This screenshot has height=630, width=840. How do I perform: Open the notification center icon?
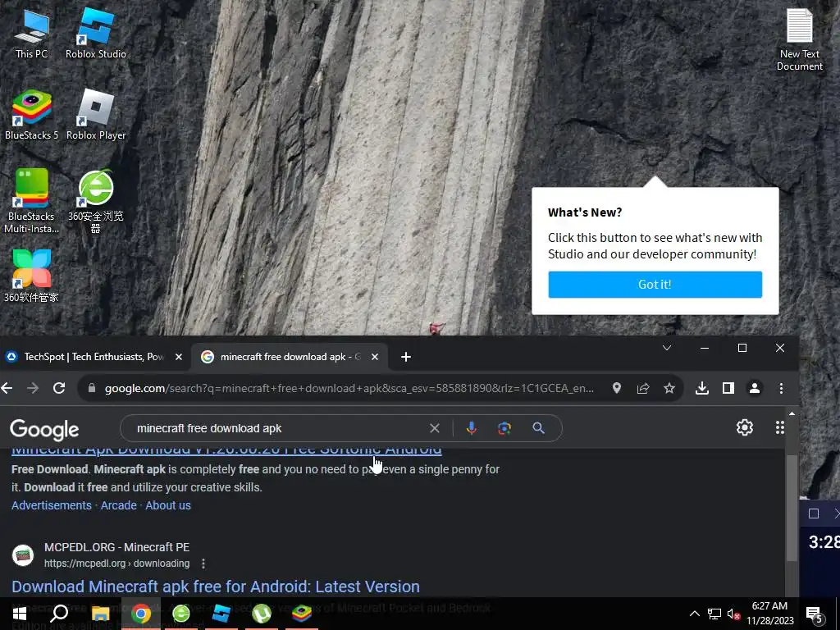(815, 614)
